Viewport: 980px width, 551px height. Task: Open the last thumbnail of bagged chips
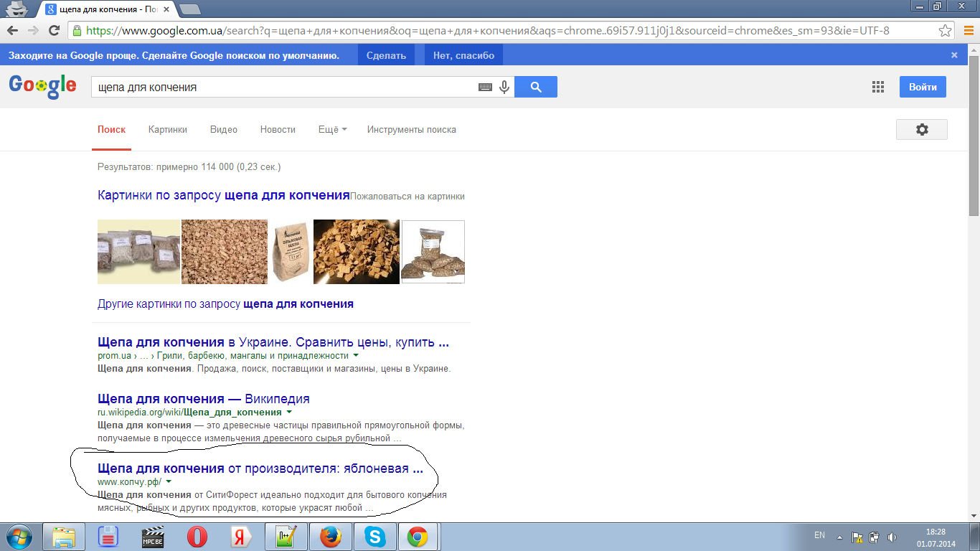[433, 252]
